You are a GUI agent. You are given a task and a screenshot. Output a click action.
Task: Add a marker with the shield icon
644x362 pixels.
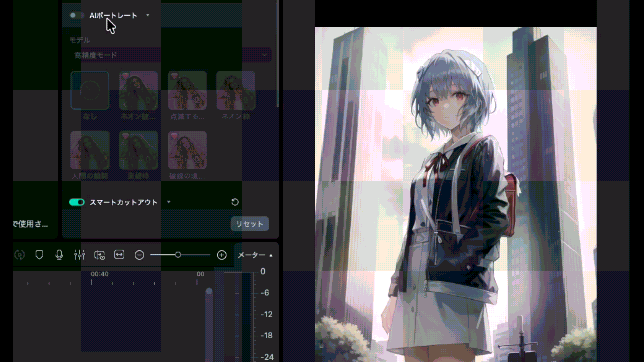(39, 255)
